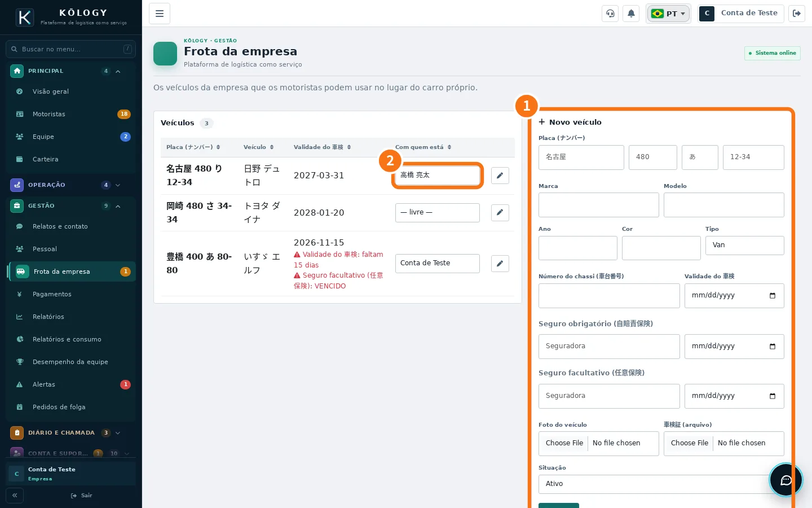Open the PT language dropdown

[x=668, y=14]
